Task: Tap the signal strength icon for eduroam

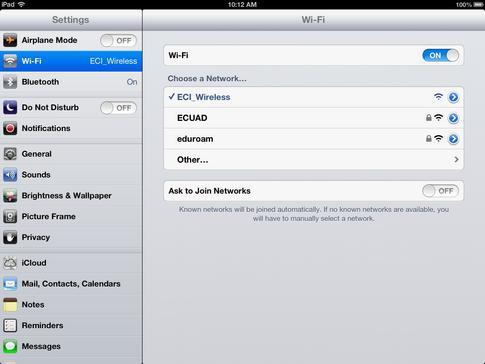Action: click(438, 139)
